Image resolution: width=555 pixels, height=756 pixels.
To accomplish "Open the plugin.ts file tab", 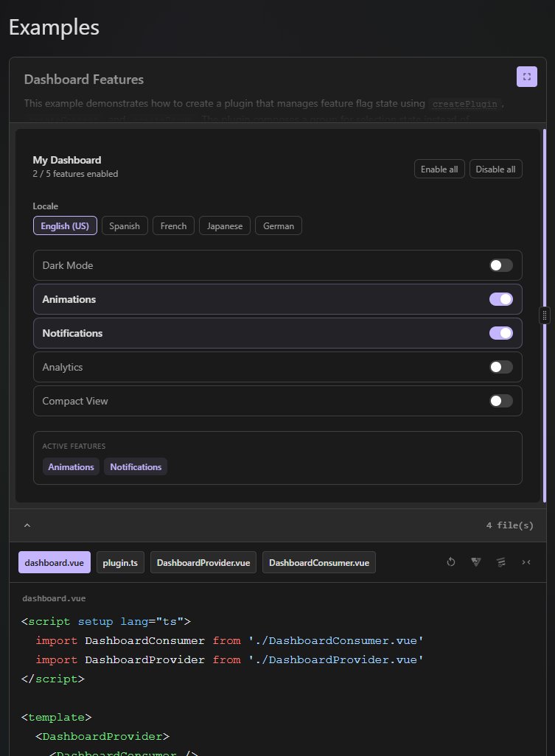I will pyautogui.click(x=120, y=562).
